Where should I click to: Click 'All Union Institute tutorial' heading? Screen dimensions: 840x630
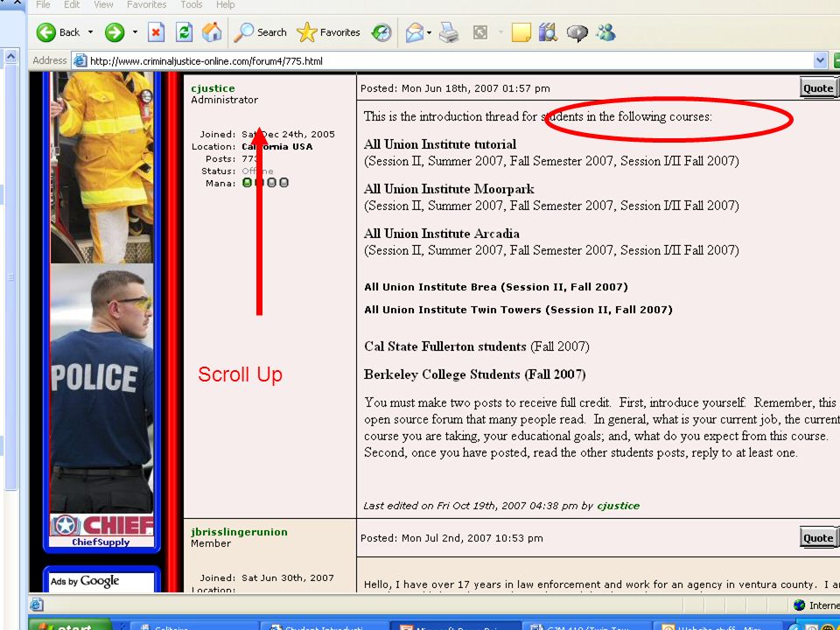[x=440, y=144]
